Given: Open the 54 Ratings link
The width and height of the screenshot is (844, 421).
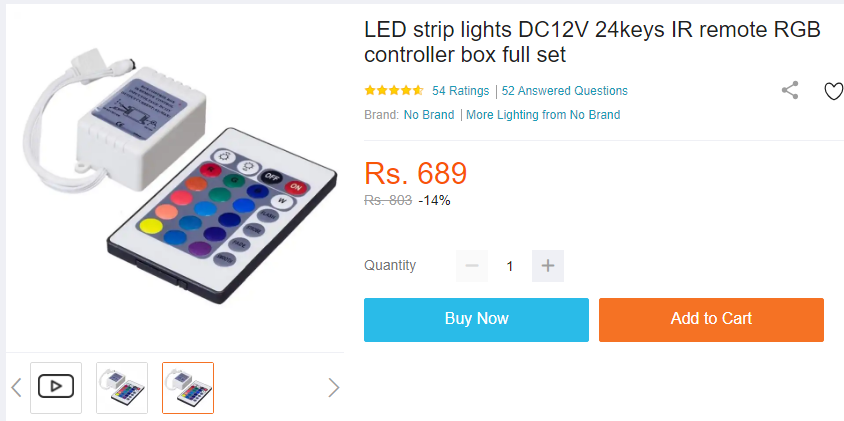Looking at the screenshot, I should tap(461, 91).
